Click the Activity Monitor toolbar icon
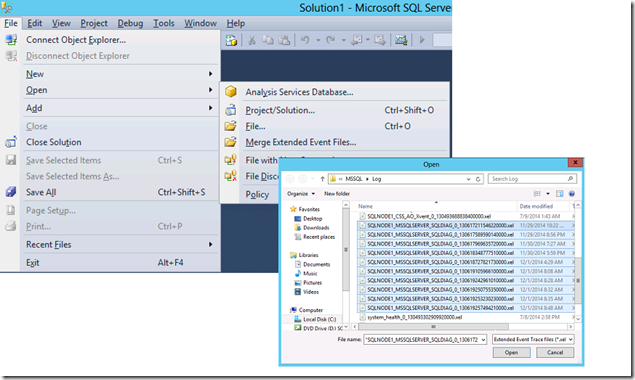Viewport: 635px width, 380px height. 401,40
